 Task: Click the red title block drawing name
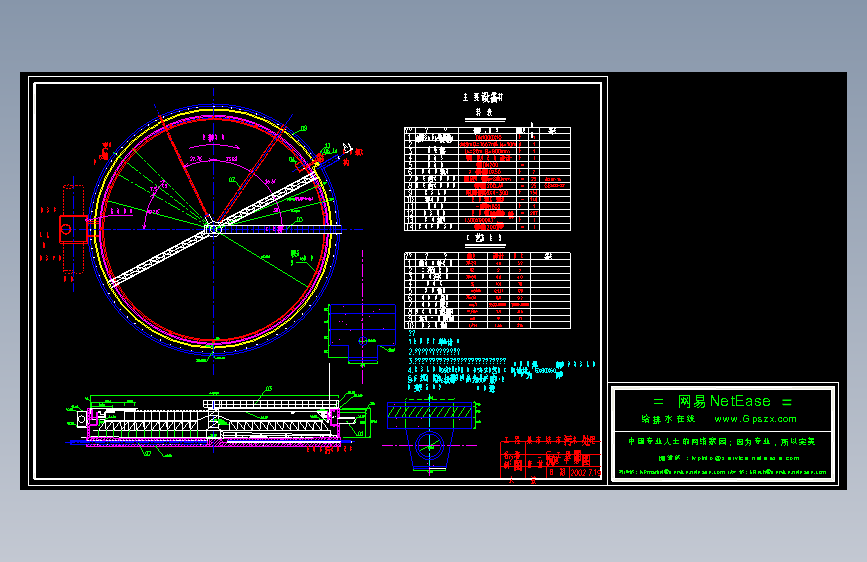(570, 458)
